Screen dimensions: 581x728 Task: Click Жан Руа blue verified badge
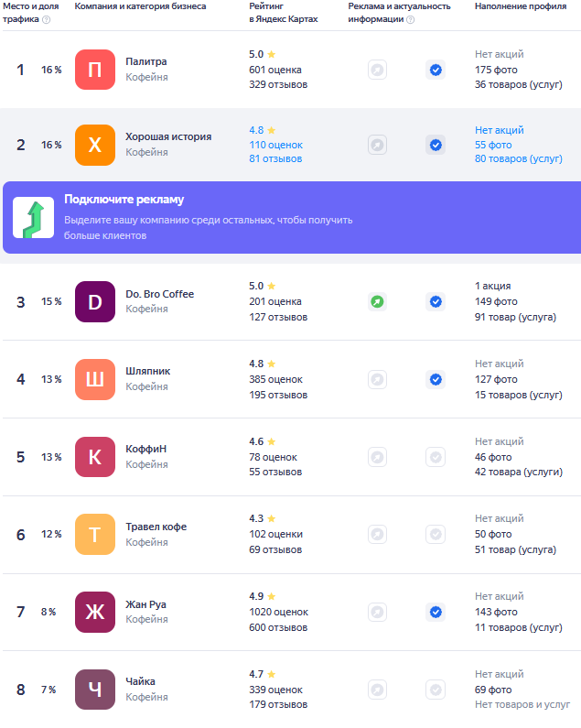pyautogui.click(x=436, y=612)
